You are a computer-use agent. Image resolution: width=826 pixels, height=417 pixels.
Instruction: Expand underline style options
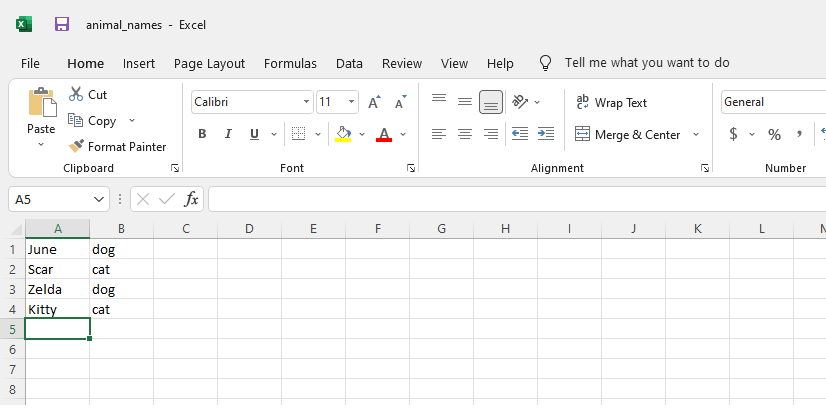(274, 134)
